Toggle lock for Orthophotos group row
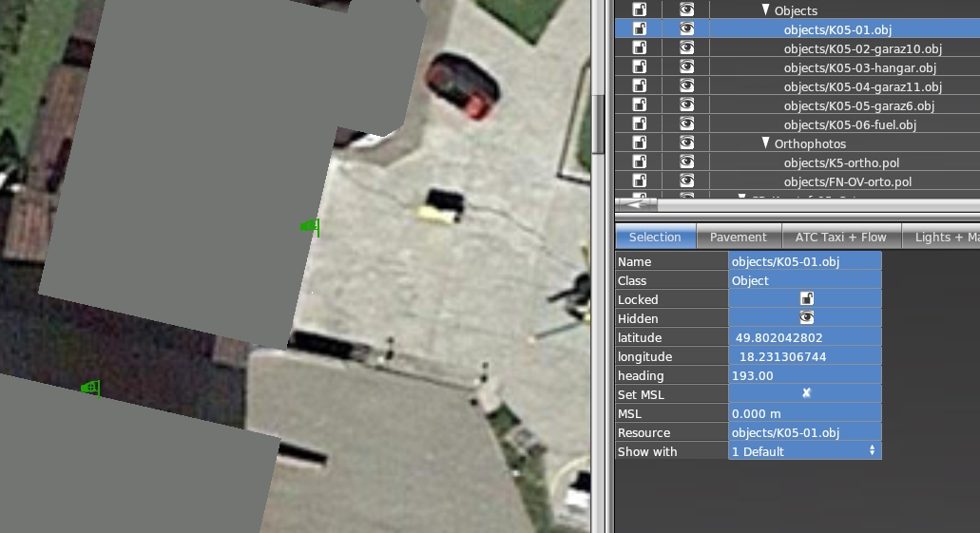Image resolution: width=980 pixels, height=533 pixels. pyautogui.click(x=640, y=143)
